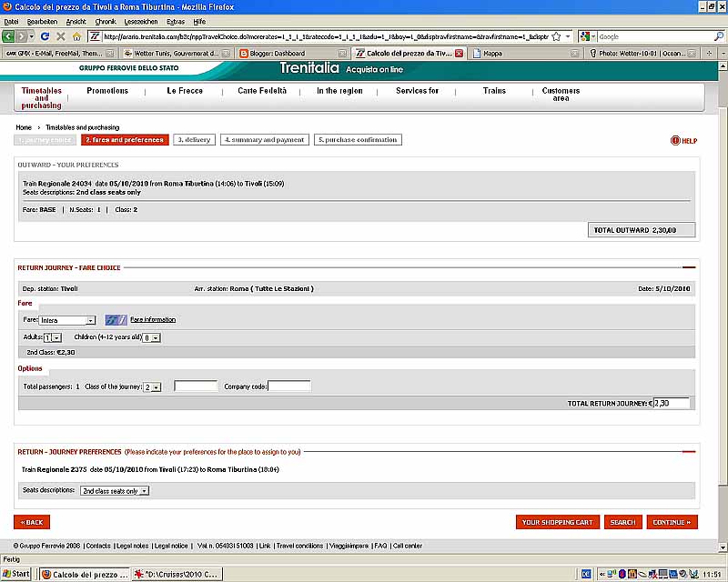
Task: Click step 5 purchase confirmation
Action: click(358, 140)
